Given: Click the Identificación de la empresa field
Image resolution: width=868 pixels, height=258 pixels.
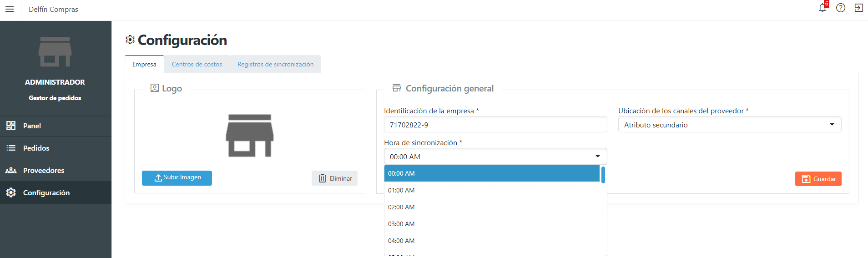Looking at the screenshot, I should click(x=495, y=125).
